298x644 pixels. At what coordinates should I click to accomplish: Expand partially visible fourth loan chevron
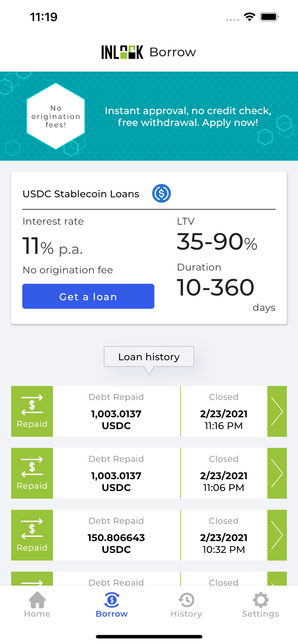coord(277,578)
